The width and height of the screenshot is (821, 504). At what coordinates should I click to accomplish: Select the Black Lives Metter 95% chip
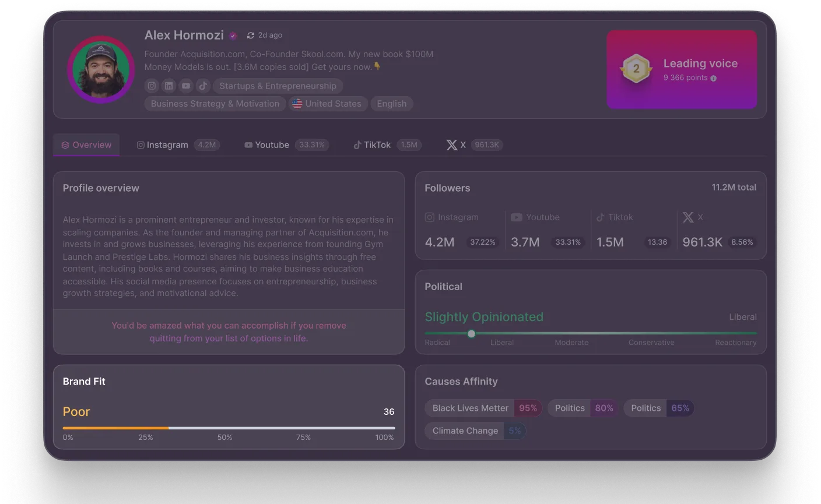(483, 408)
